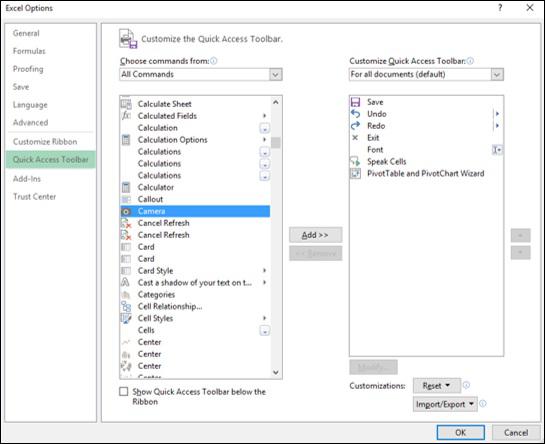This screenshot has width=546, height=444.
Task: Open the Formulas options tab
Action: click(x=29, y=51)
